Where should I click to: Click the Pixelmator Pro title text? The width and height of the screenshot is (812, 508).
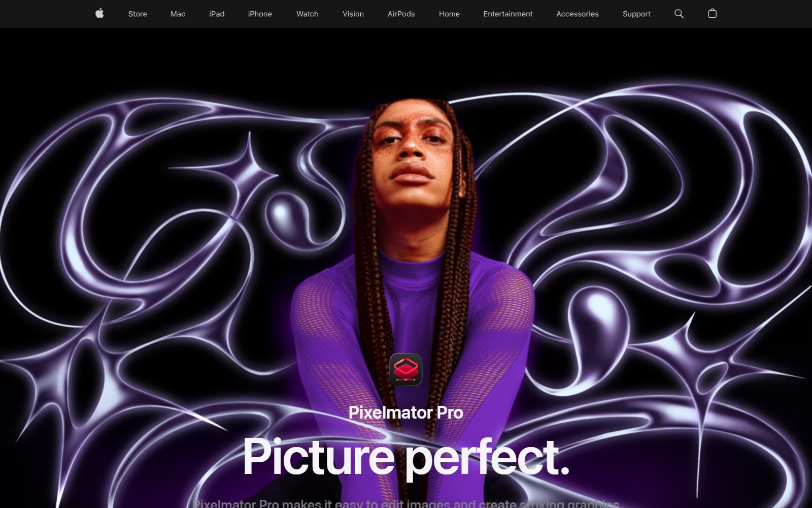tap(406, 412)
